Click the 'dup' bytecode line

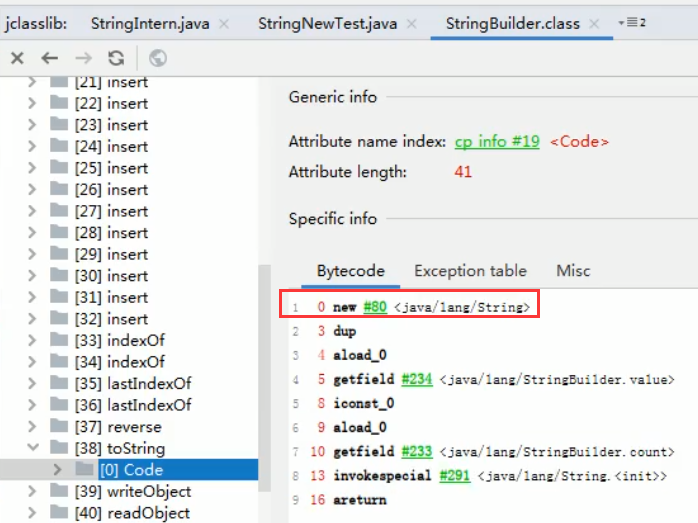pos(345,331)
